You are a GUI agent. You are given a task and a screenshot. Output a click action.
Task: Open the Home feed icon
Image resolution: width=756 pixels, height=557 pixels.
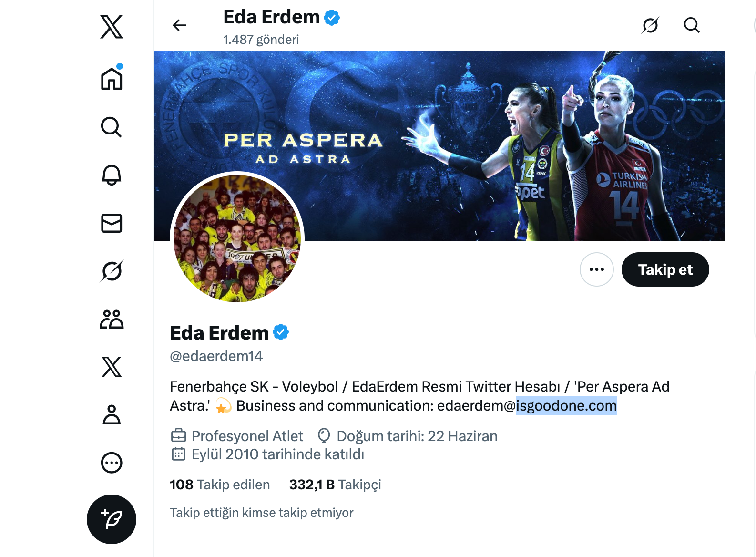coord(112,78)
